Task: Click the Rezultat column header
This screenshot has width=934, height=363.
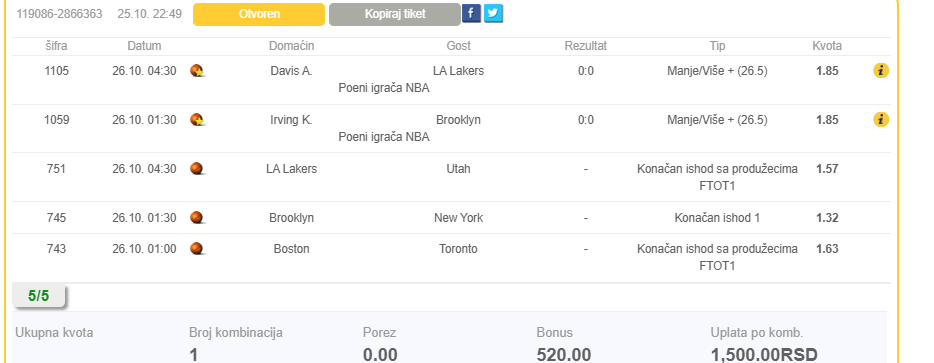Action: coord(586,46)
